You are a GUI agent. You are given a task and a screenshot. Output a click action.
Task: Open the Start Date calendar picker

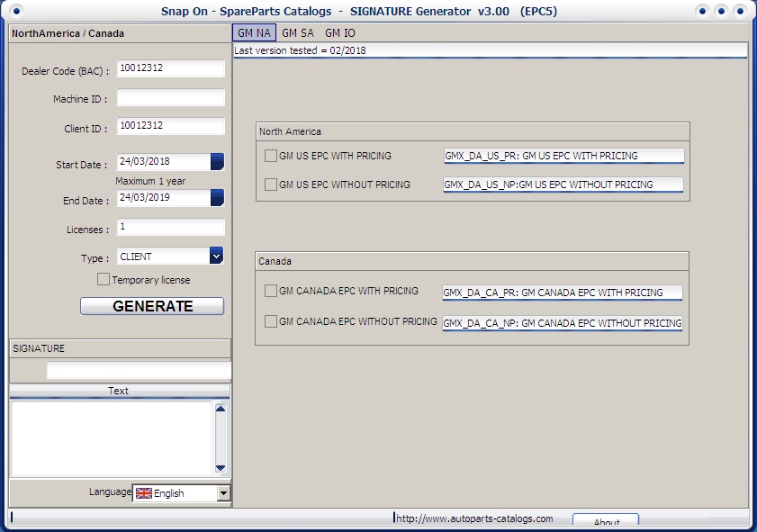(217, 162)
